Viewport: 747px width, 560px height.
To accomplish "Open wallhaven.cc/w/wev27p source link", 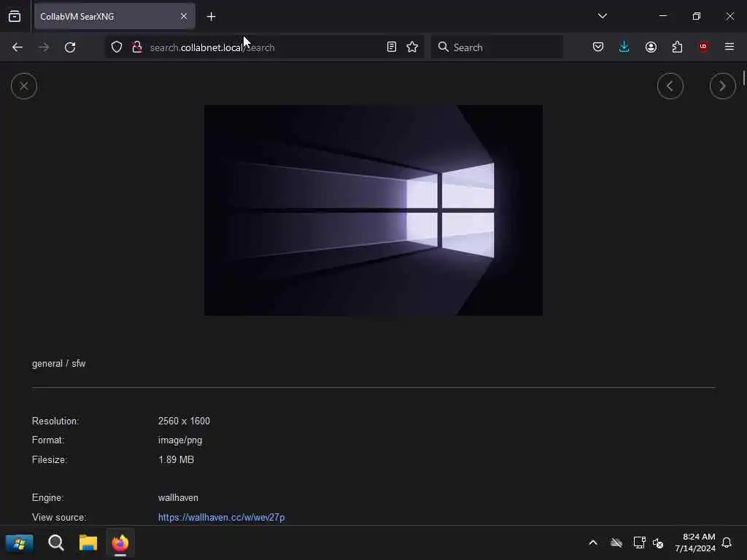I will pos(222,517).
